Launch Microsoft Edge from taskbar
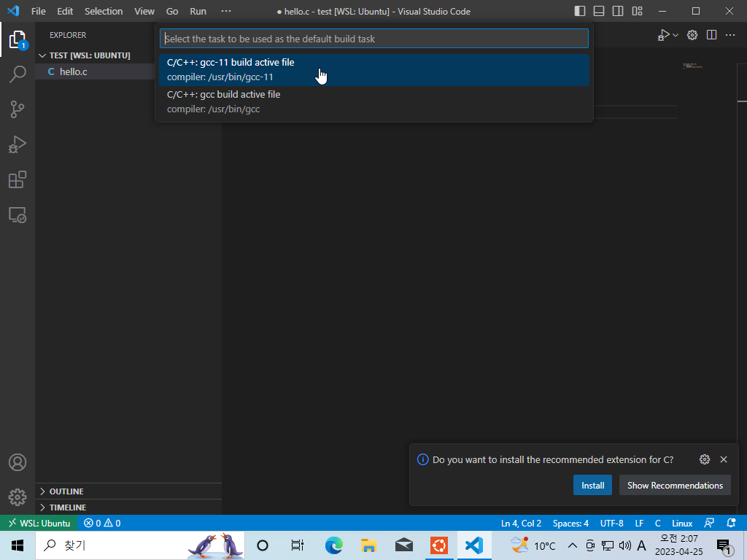The height and width of the screenshot is (560, 747). [334, 545]
